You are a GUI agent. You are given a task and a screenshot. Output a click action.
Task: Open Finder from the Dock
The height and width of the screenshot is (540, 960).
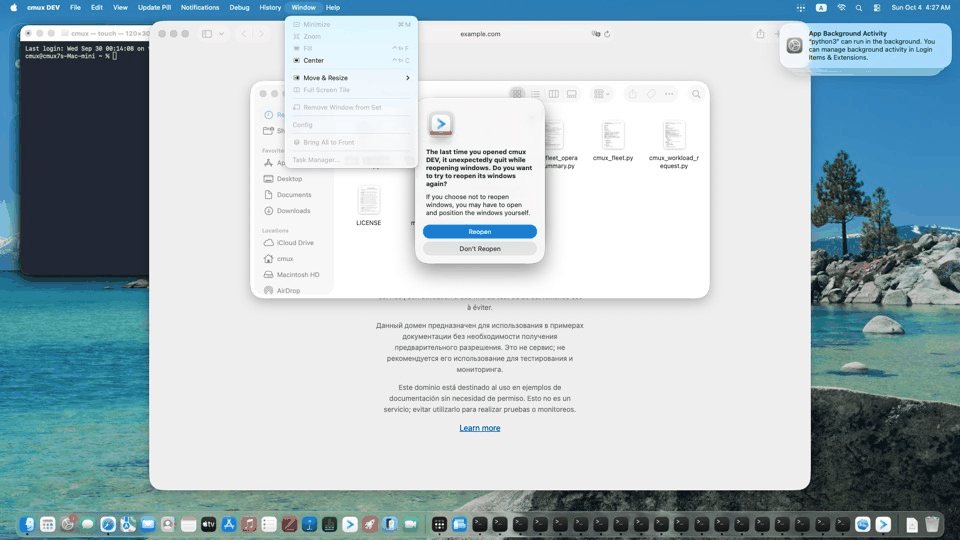[28, 524]
